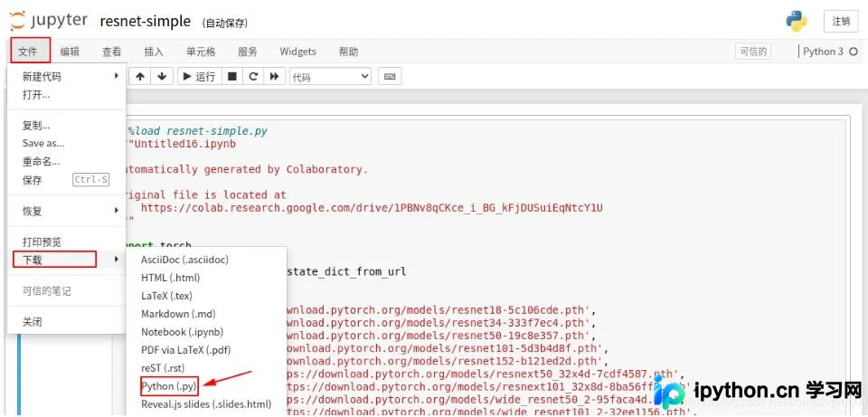Expand the 新建代码 submenu

pyautogui.click(x=66, y=76)
